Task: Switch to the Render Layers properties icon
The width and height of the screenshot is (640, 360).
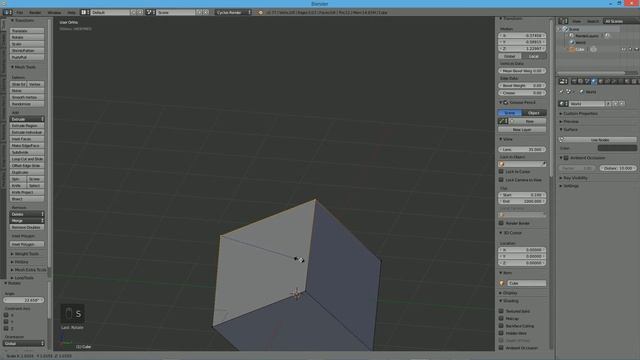Action: (580, 81)
